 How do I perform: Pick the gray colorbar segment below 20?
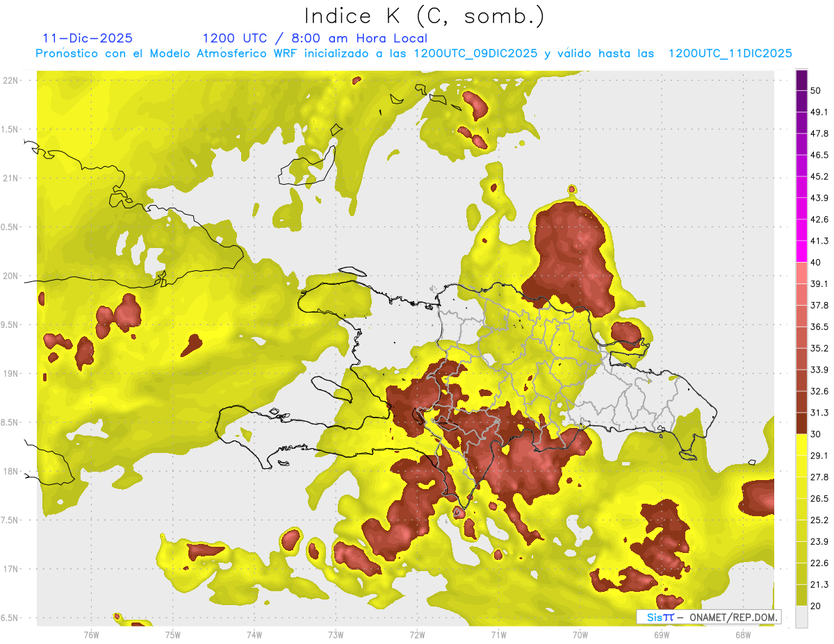(801, 617)
